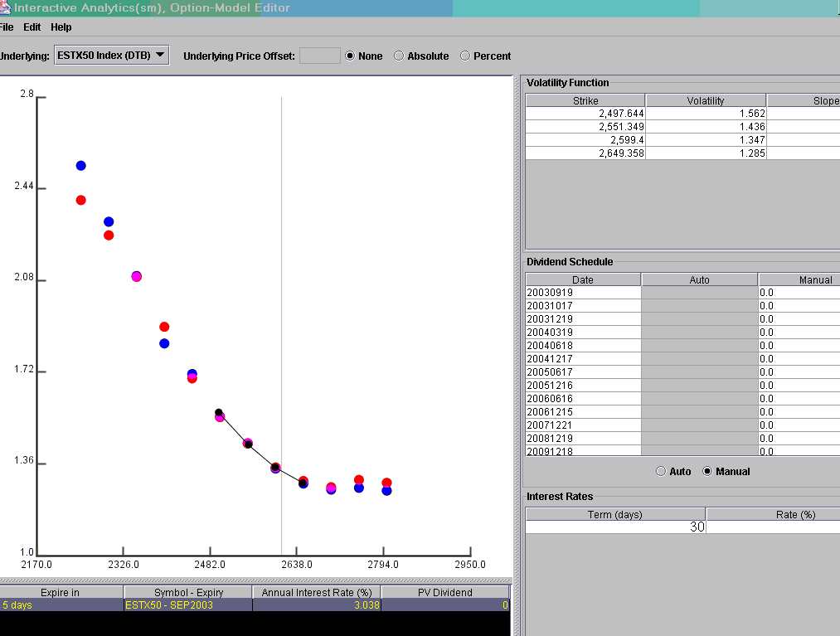Choose Manual dividend schedule mode
The height and width of the screenshot is (636, 840).
tap(707, 472)
